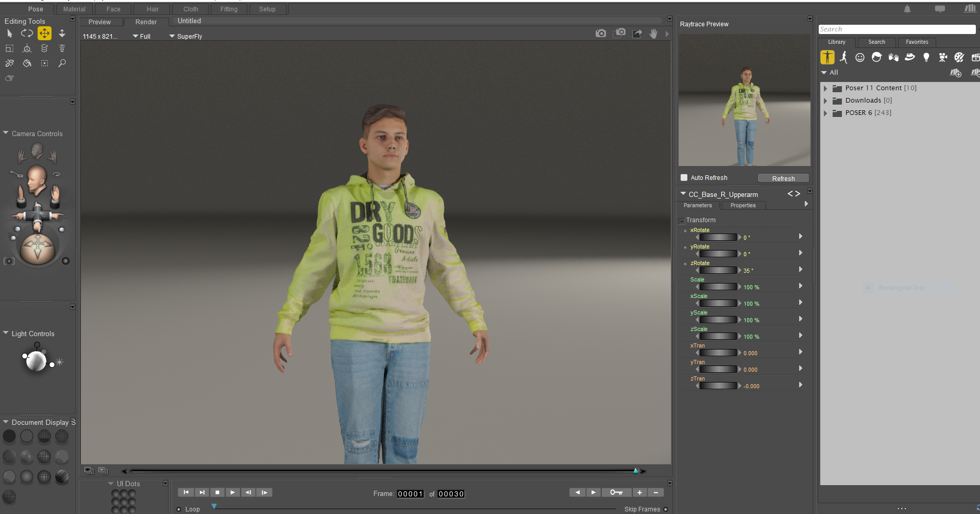Select the Direct Manipulation tool
The height and width of the screenshot is (514, 980).
pos(27,48)
